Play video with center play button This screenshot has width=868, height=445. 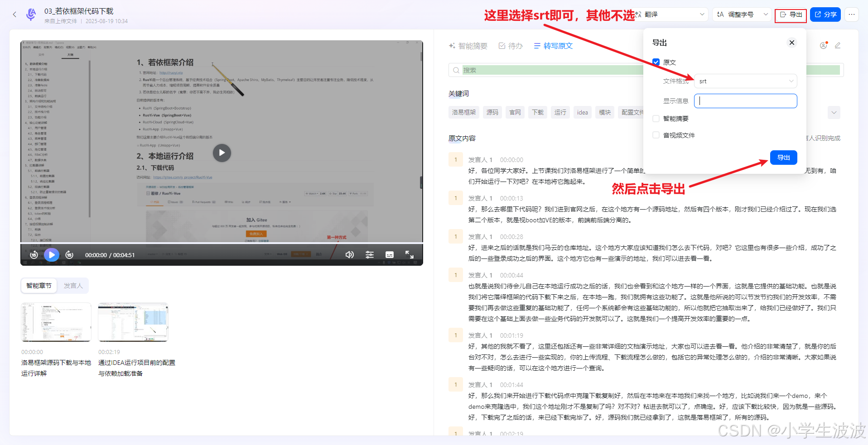[x=222, y=153]
